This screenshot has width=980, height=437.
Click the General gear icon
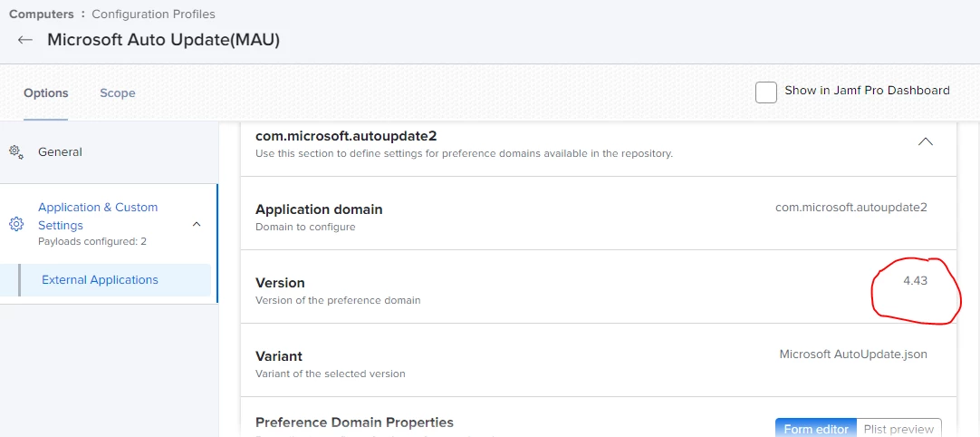coord(16,152)
